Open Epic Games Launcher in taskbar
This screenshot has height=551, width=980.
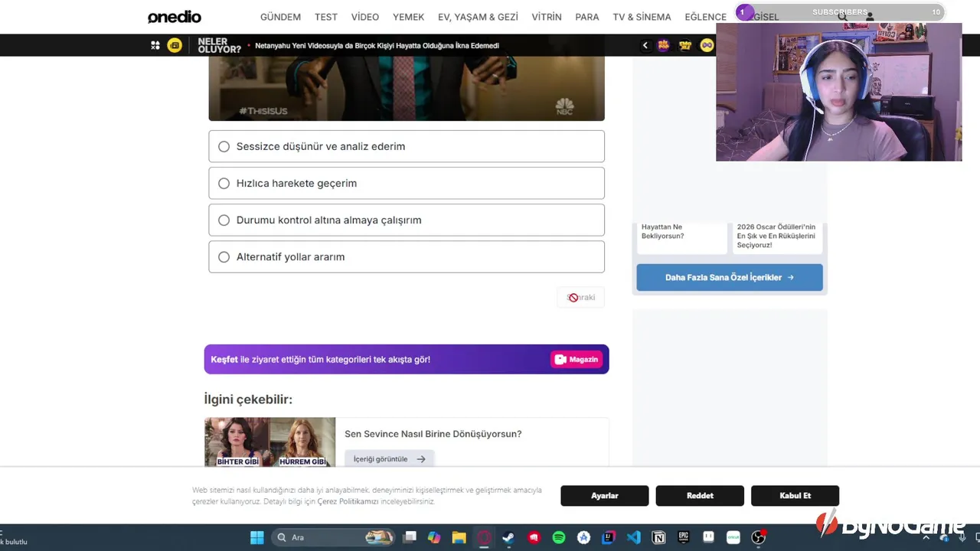pos(684,537)
